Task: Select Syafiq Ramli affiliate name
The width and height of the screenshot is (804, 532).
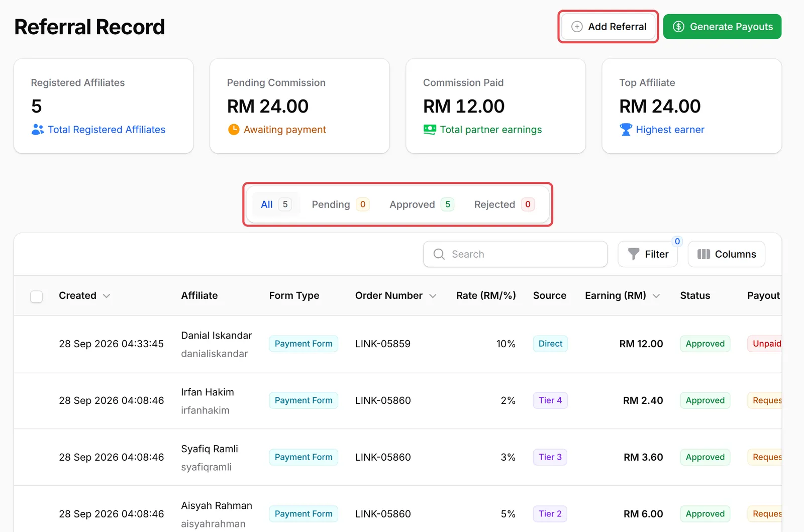Action: pos(209,449)
